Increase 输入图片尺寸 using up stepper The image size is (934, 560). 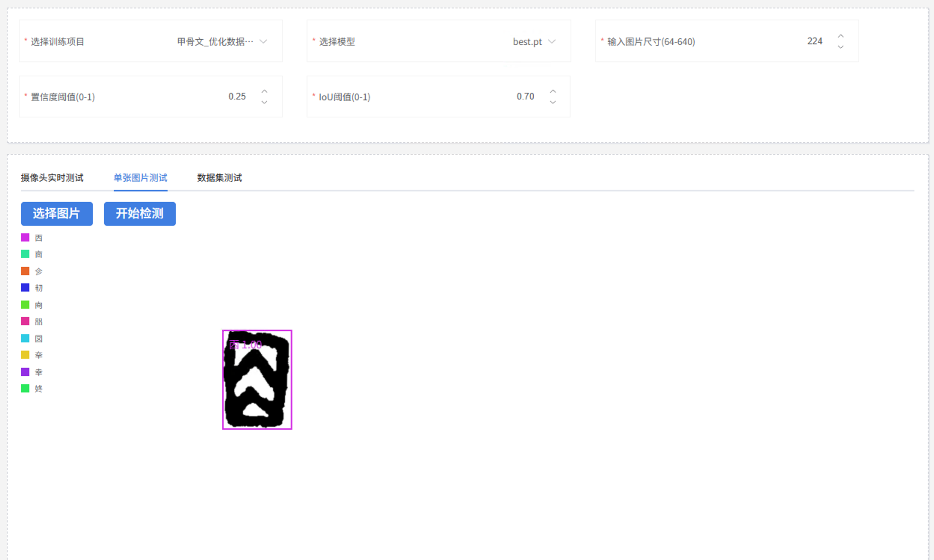[841, 36]
